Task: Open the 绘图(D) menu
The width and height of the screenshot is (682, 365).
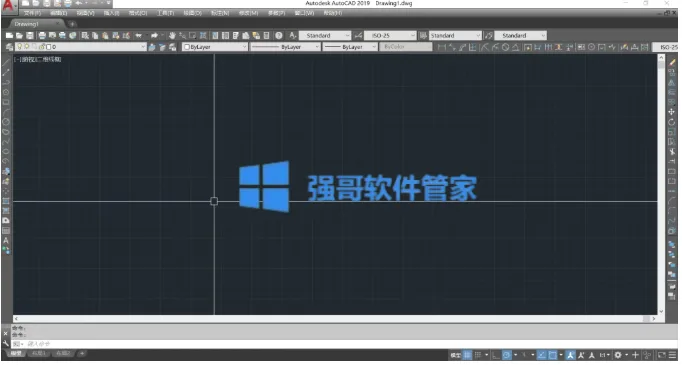Action: 193,13
